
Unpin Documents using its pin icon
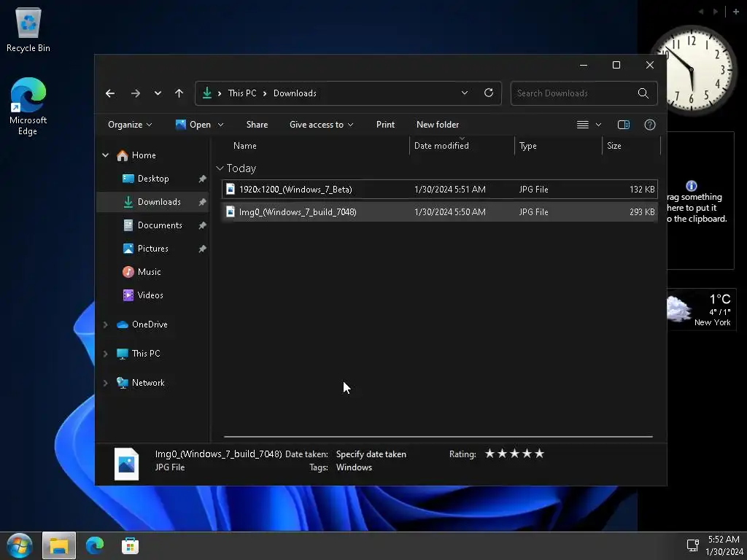pos(203,225)
